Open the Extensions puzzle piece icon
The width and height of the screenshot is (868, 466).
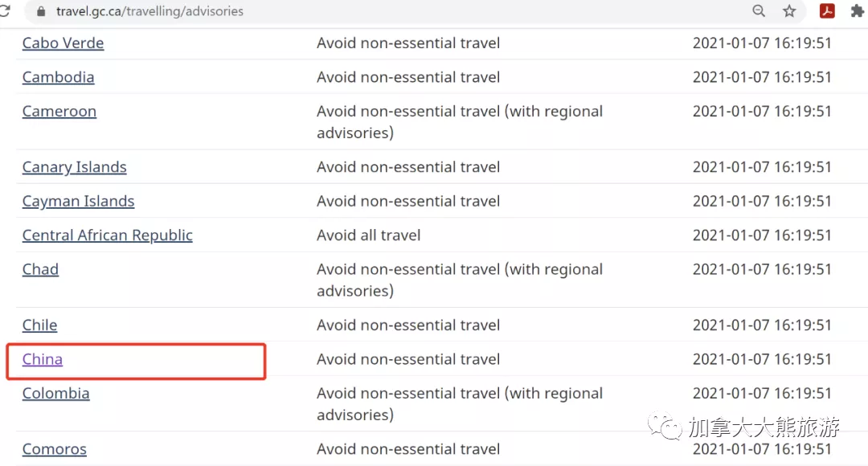(857, 11)
